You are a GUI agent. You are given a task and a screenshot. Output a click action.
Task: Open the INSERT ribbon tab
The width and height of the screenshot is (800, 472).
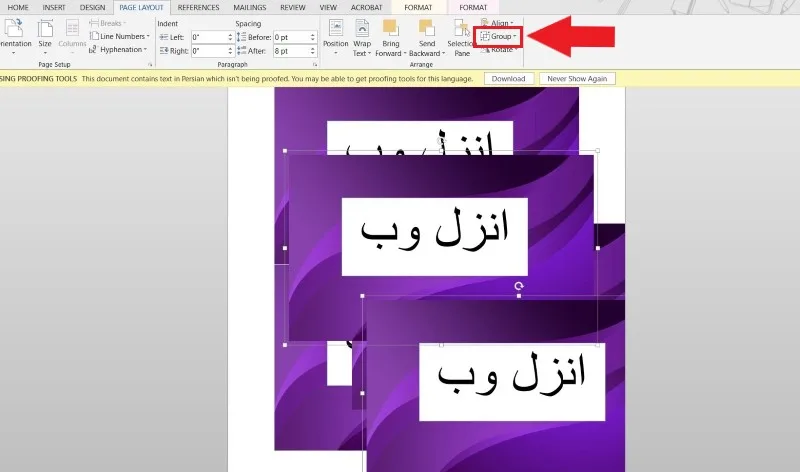pos(54,7)
